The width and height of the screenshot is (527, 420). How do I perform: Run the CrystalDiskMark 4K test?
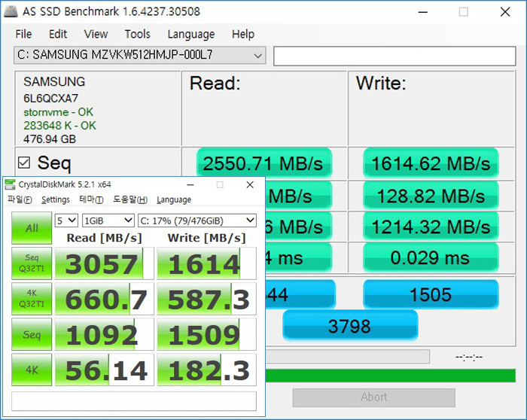tap(32, 370)
